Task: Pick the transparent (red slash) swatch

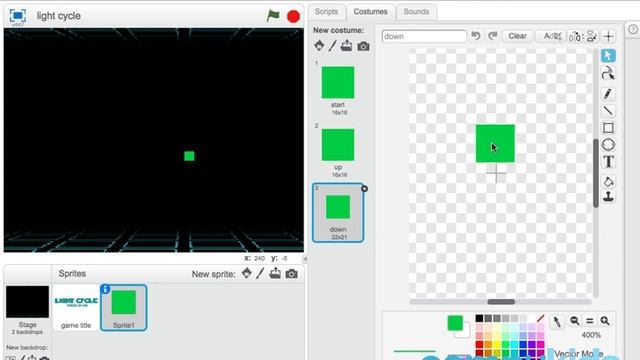Action: pyautogui.click(x=540, y=318)
